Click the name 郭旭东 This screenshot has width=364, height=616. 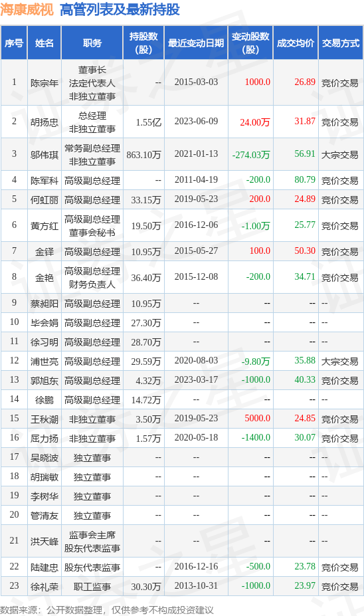(45, 381)
